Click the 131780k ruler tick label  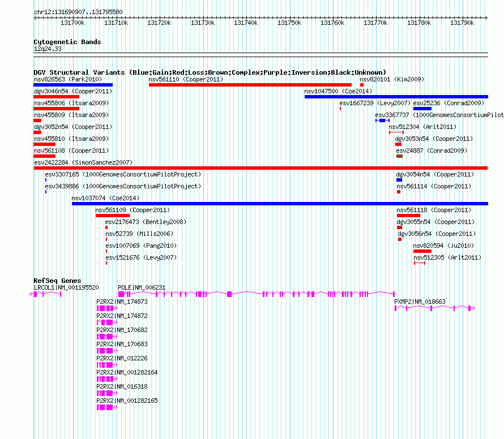coord(419,23)
